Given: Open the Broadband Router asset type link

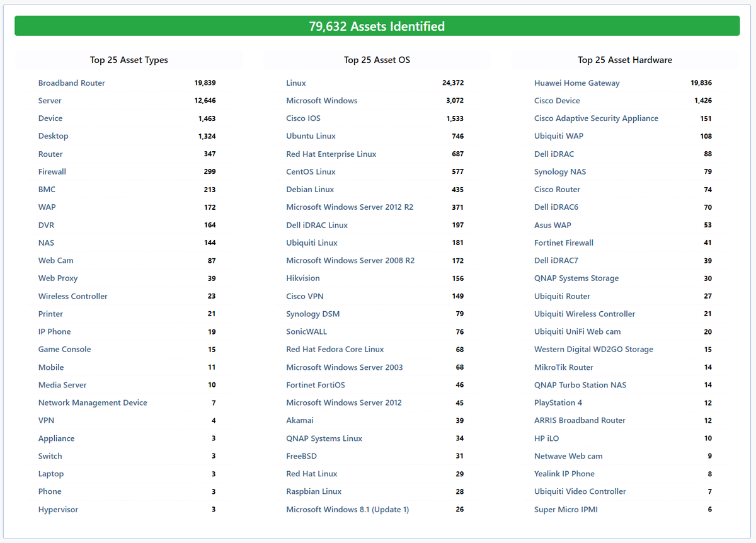Looking at the screenshot, I should 72,83.
